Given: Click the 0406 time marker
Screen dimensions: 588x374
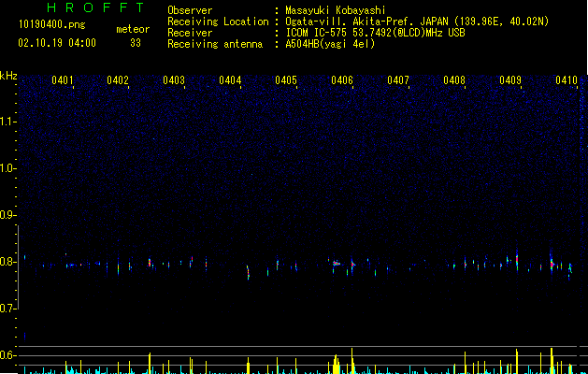Looking at the screenshot, I should pos(342,80).
